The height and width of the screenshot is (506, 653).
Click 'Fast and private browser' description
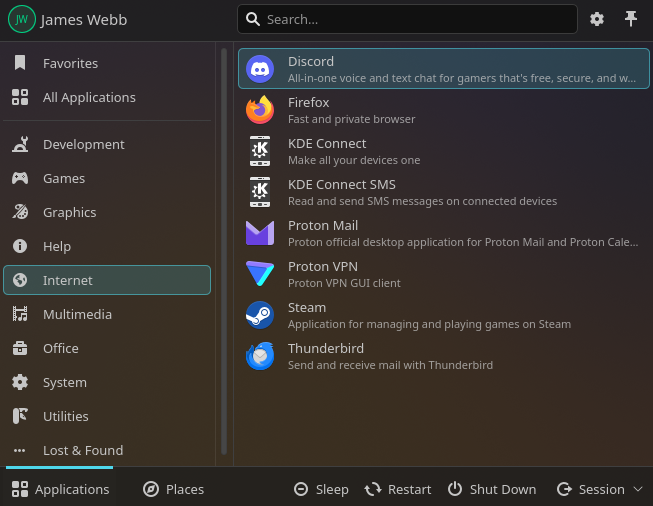pos(351,120)
